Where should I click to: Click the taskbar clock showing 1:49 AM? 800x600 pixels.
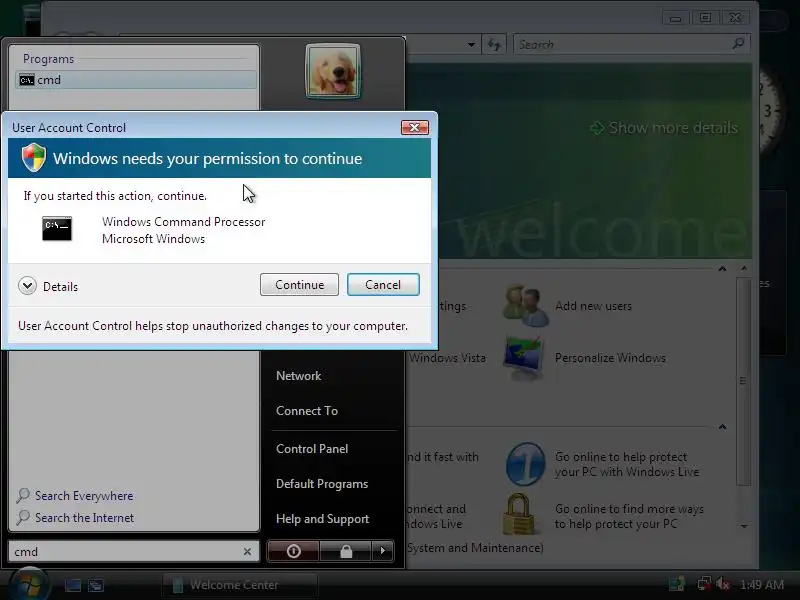click(x=761, y=585)
